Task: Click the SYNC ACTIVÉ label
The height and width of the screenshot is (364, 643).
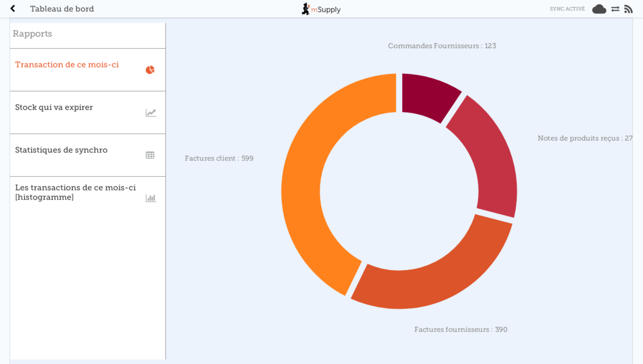Action: pyautogui.click(x=567, y=9)
